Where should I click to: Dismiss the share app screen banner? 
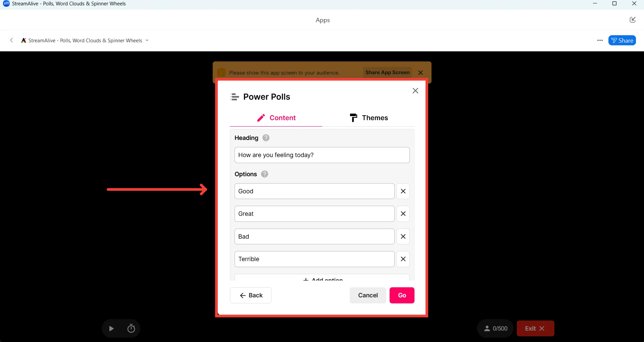coord(420,73)
